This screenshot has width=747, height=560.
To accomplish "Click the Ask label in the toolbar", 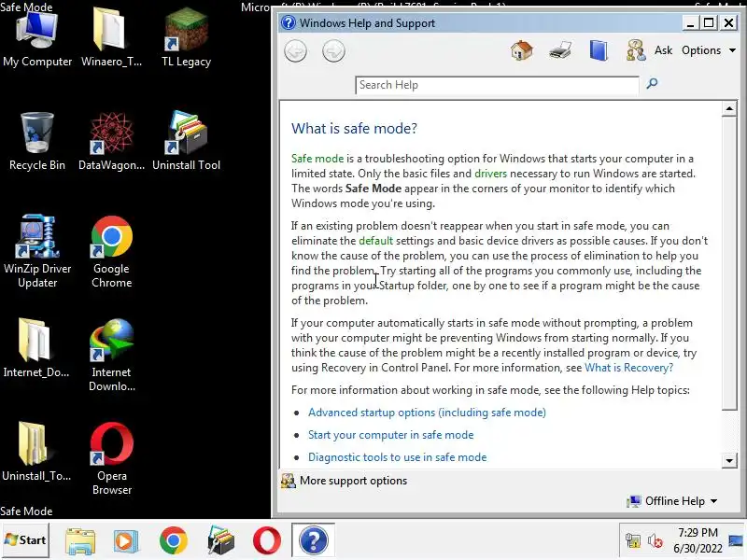I will coord(663,50).
